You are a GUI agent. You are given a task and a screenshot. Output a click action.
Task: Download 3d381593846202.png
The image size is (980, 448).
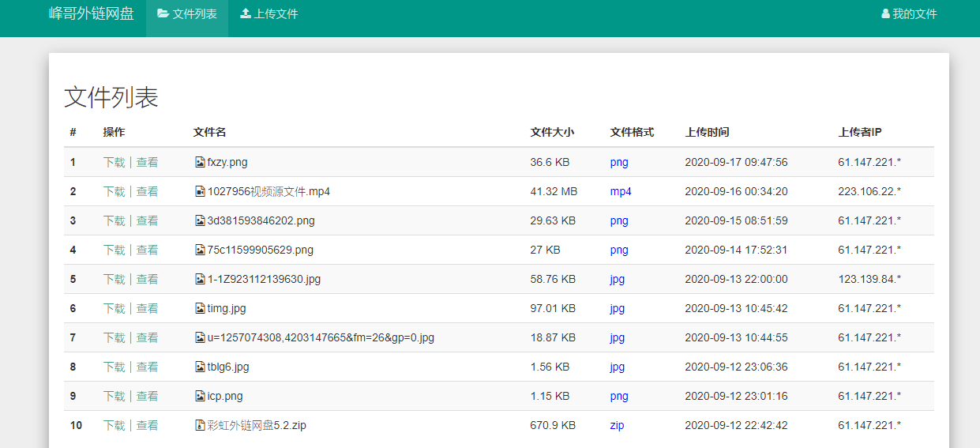(x=114, y=220)
